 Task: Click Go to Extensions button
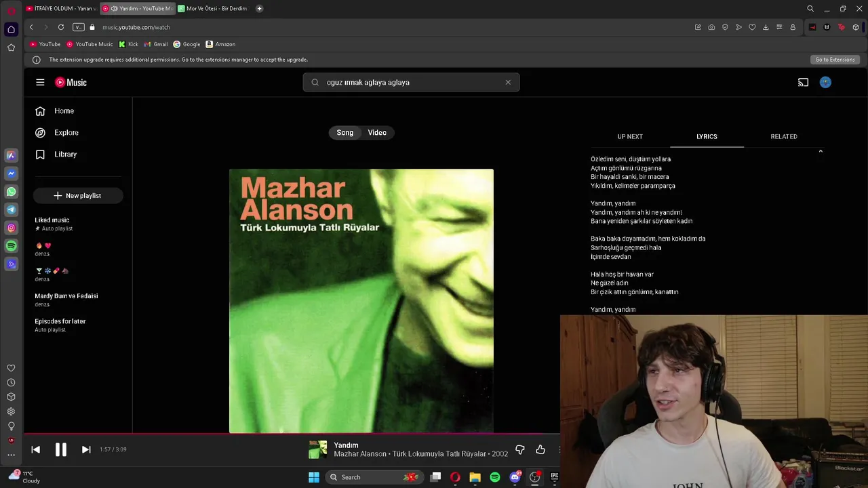[x=835, y=60]
